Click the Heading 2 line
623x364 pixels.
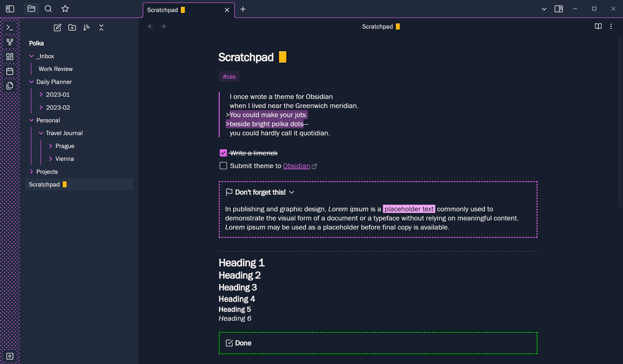239,275
